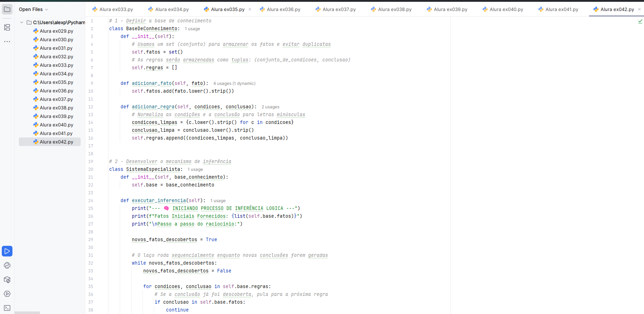
Task: Click the project panel horizontal scrollbar
Action: 27,313
